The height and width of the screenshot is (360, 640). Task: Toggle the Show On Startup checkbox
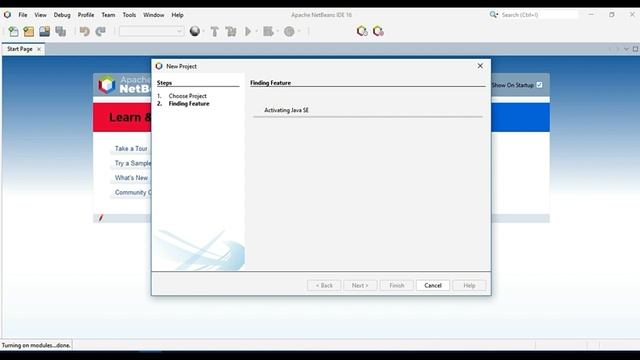click(x=539, y=85)
